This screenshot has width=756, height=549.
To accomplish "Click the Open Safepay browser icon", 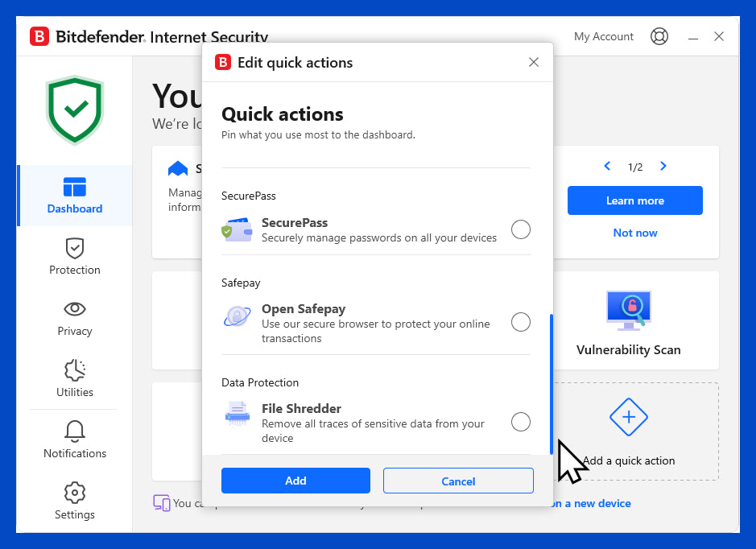I will (237, 316).
